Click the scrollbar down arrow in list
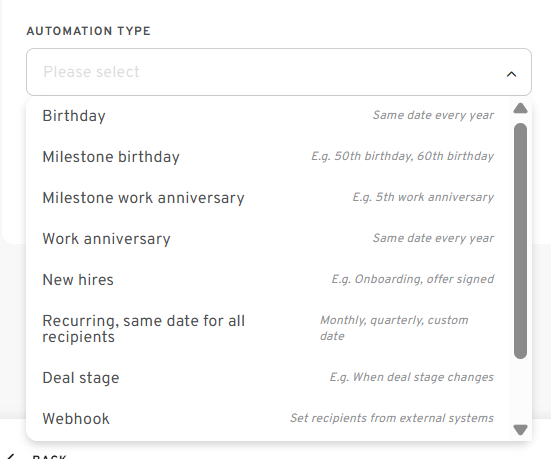Image resolution: width=551 pixels, height=459 pixels. pyautogui.click(x=520, y=429)
